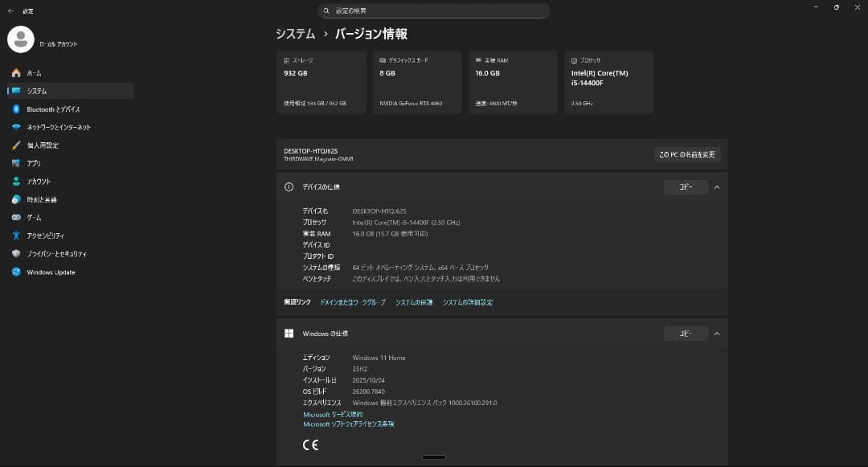Focus the 設定の検索 search box
868x467 pixels.
433,10
